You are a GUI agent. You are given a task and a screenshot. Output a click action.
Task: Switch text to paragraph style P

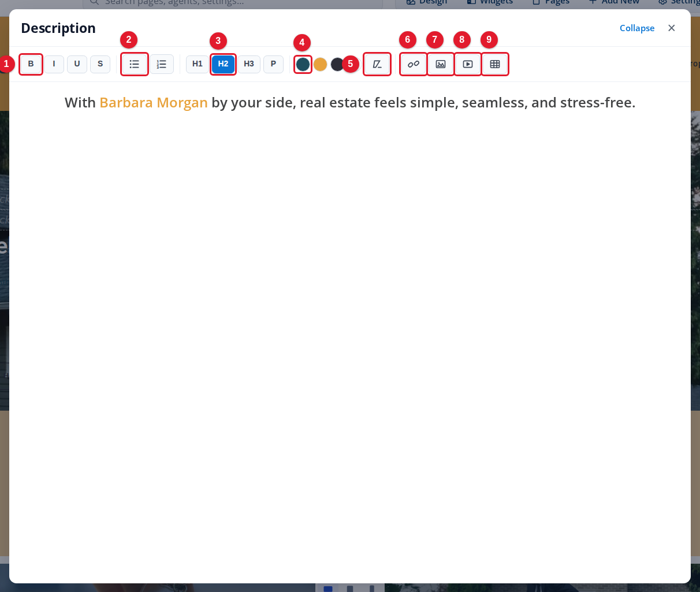(x=273, y=64)
